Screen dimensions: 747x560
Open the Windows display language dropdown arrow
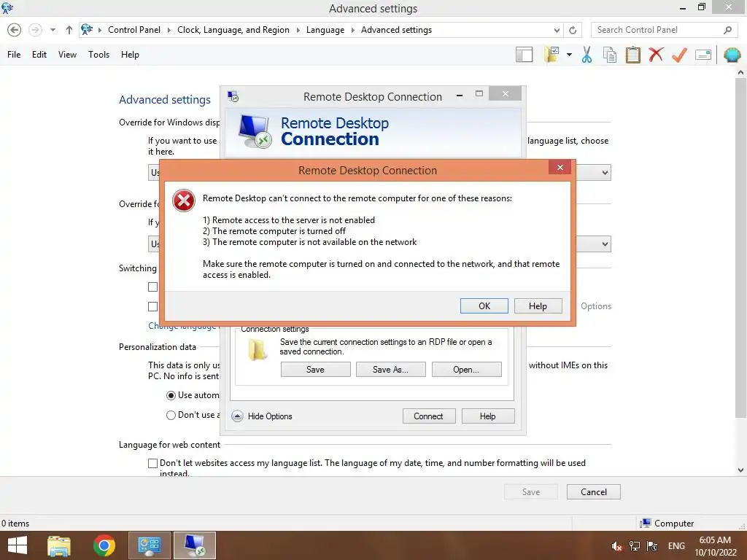point(605,172)
